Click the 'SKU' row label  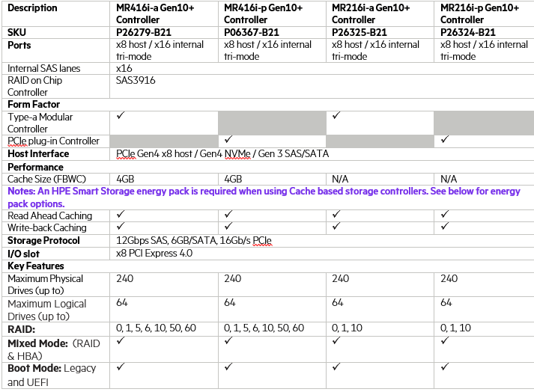point(16,32)
